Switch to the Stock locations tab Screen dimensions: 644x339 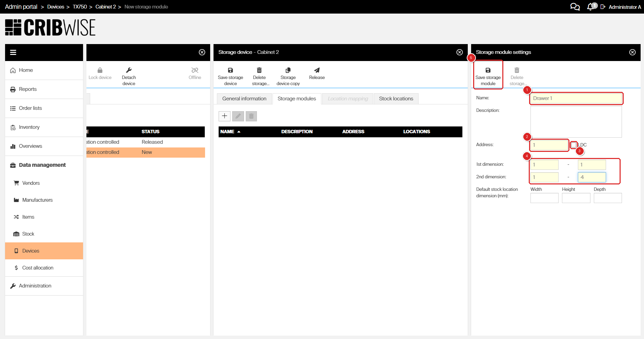(x=396, y=99)
